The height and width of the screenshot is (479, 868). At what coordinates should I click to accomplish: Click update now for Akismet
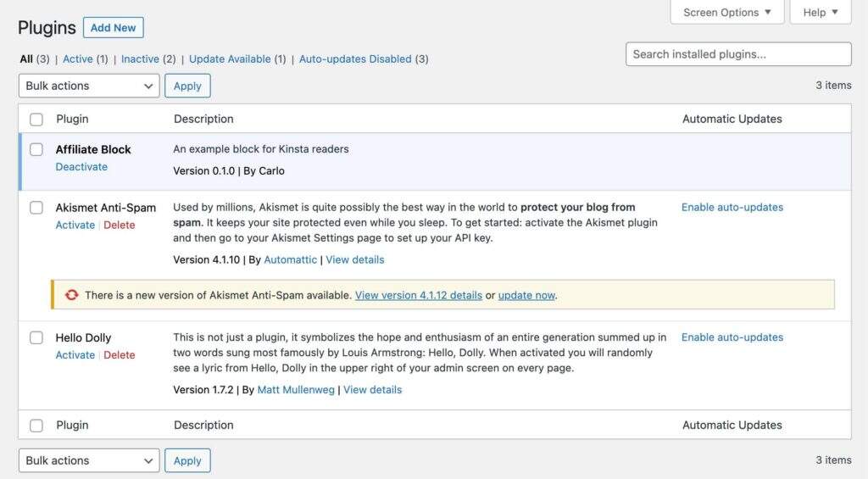(526, 295)
